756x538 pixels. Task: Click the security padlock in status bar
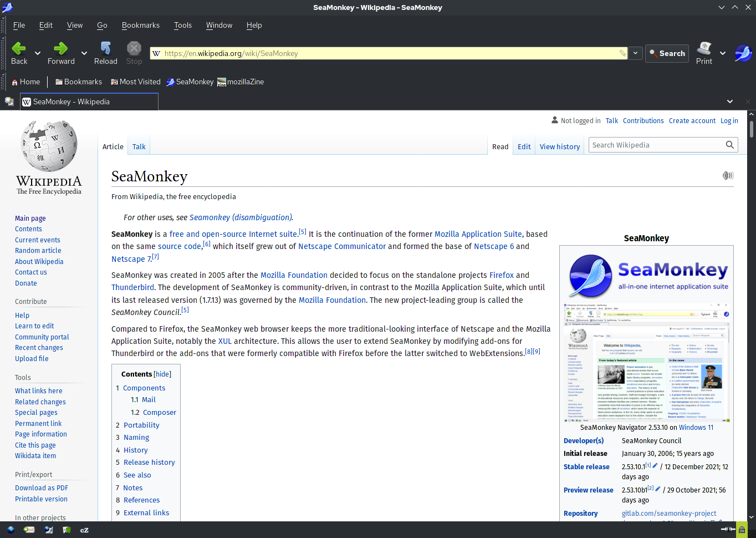[742, 530]
